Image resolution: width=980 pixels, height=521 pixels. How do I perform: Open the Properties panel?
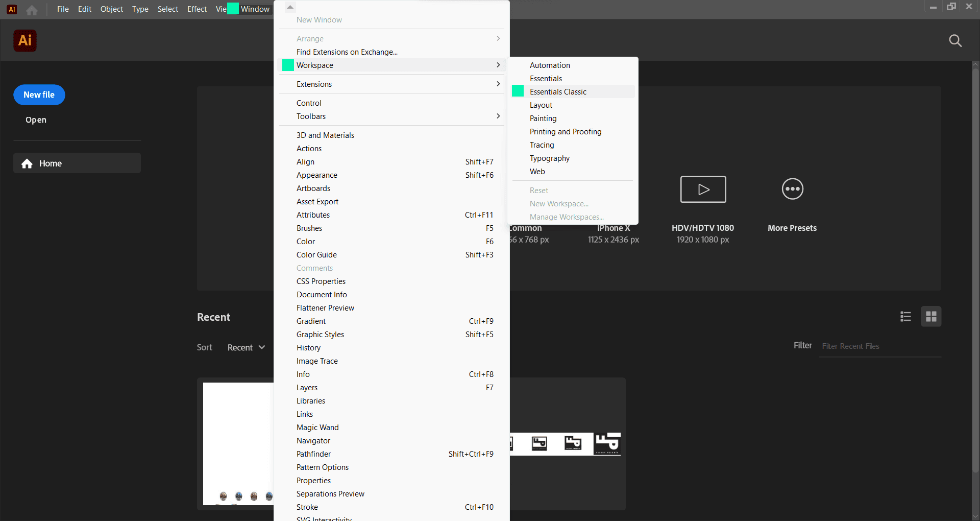click(392, 480)
